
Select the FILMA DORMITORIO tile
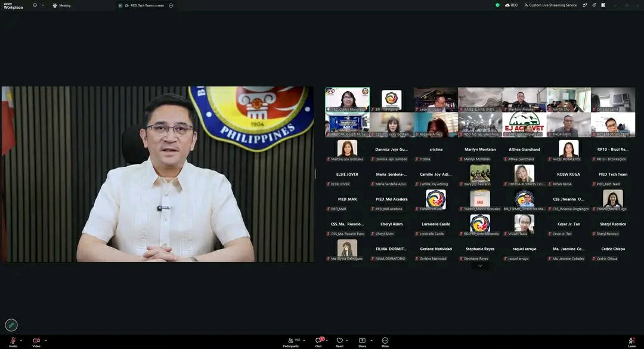coord(391,250)
